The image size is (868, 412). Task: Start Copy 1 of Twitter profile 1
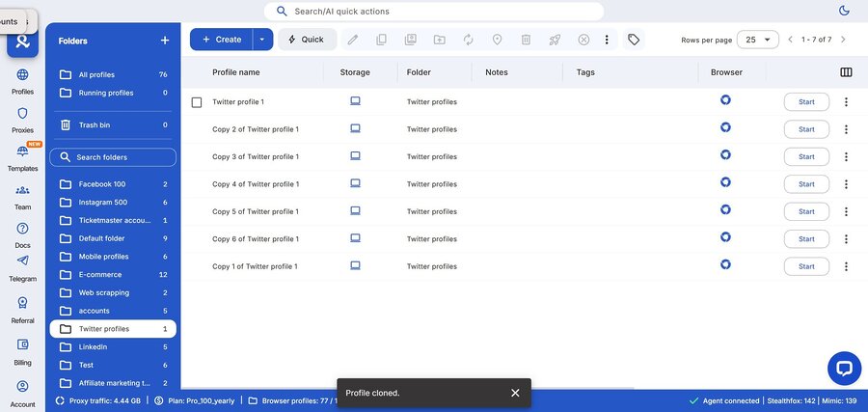coord(806,266)
